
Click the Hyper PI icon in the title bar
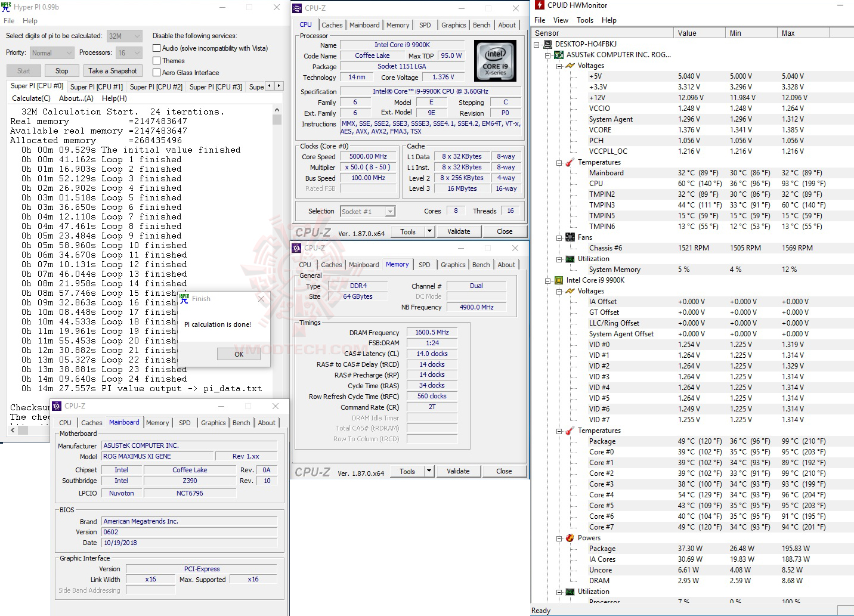click(x=7, y=7)
